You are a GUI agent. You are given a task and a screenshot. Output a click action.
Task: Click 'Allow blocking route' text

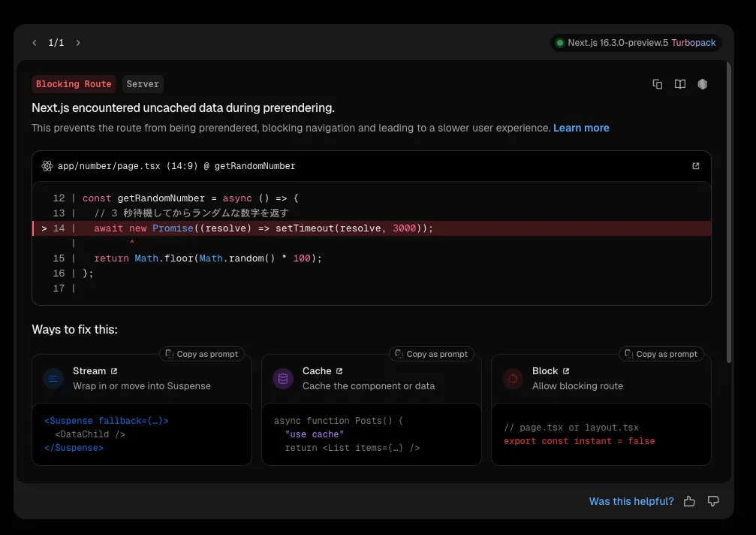point(577,386)
